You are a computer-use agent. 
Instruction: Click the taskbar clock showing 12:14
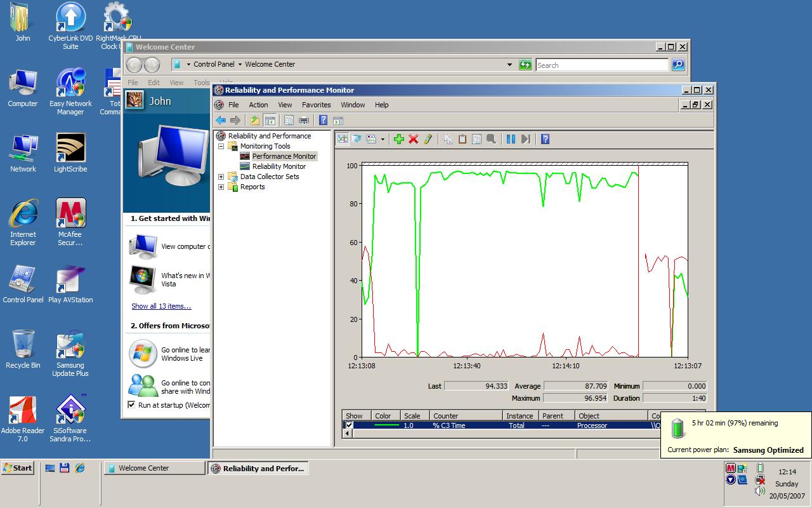(787, 472)
